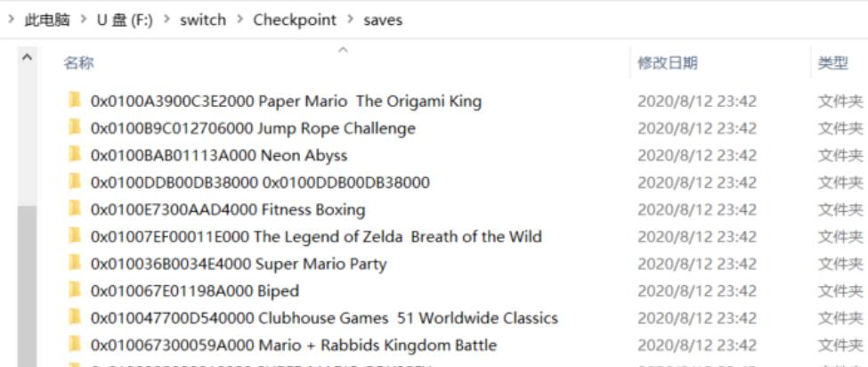Click the Mario + Rabbids folder icon
The image size is (868, 367).
click(75, 345)
